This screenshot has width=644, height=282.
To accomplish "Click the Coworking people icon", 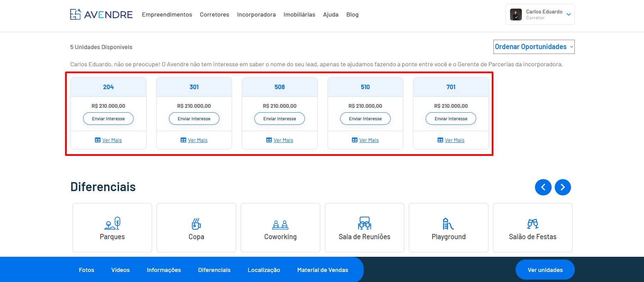I will [x=280, y=225].
